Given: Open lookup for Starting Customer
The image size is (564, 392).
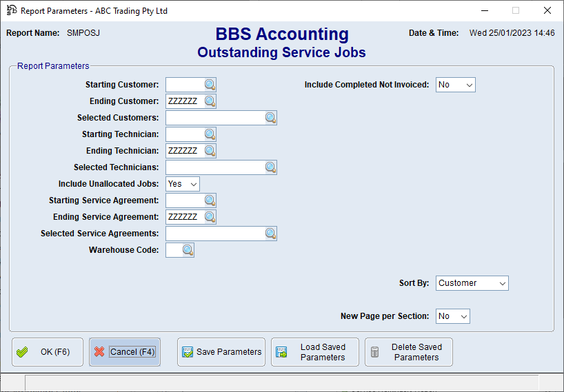Looking at the screenshot, I should [x=210, y=85].
